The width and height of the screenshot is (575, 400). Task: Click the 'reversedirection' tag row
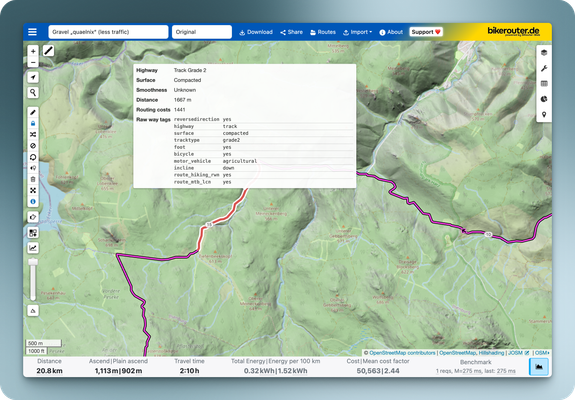click(x=264, y=119)
